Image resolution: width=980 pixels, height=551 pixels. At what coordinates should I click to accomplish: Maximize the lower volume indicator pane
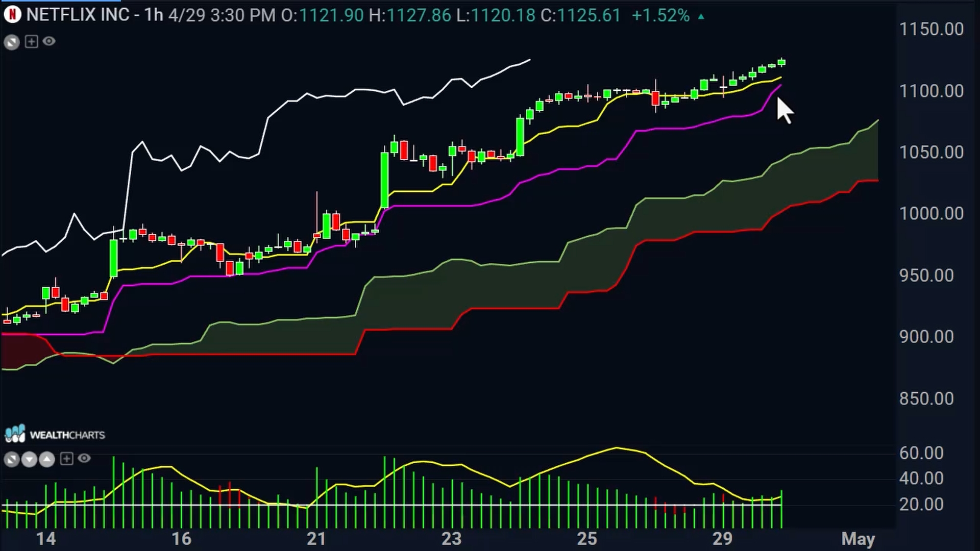click(x=12, y=460)
